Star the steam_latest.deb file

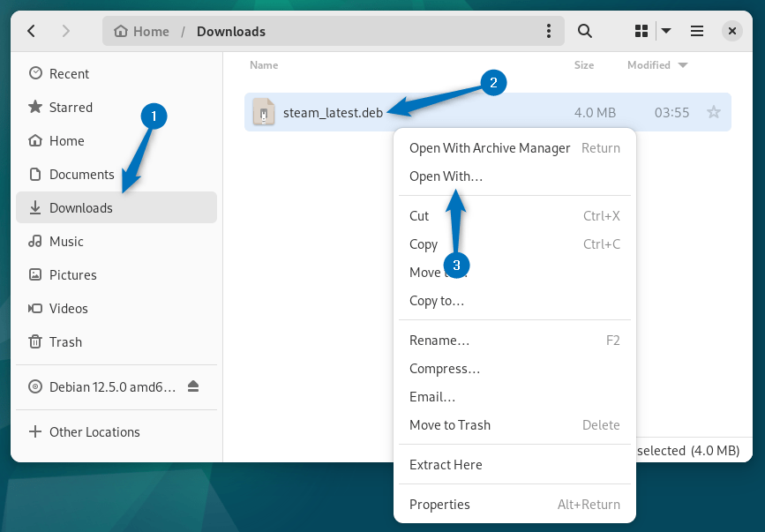[x=714, y=112]
